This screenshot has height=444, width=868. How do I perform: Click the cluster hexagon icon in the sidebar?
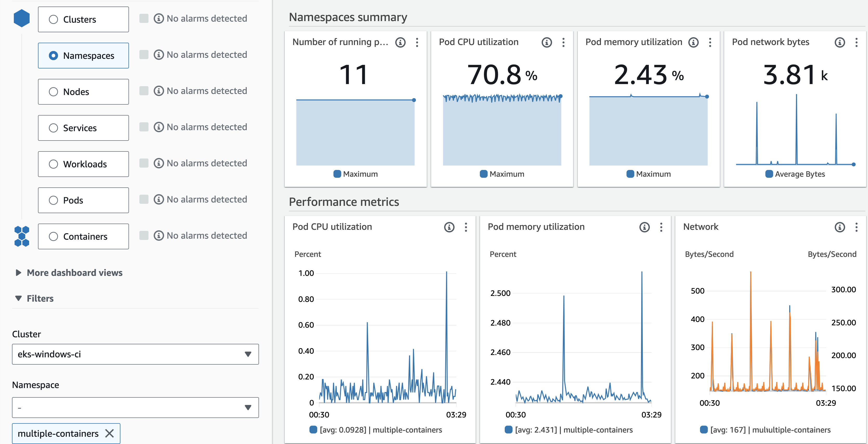[22, 18]
